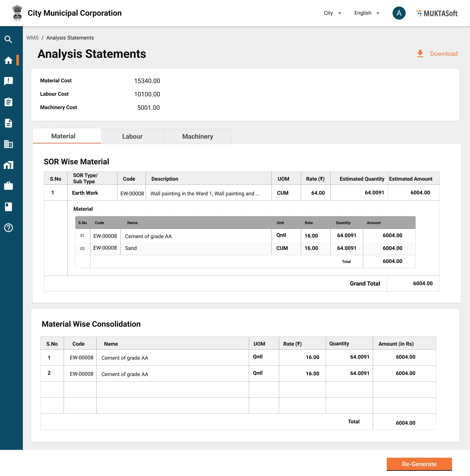Click the search icon in sidebar
The image size is (470, 476).
click(8, 40)
